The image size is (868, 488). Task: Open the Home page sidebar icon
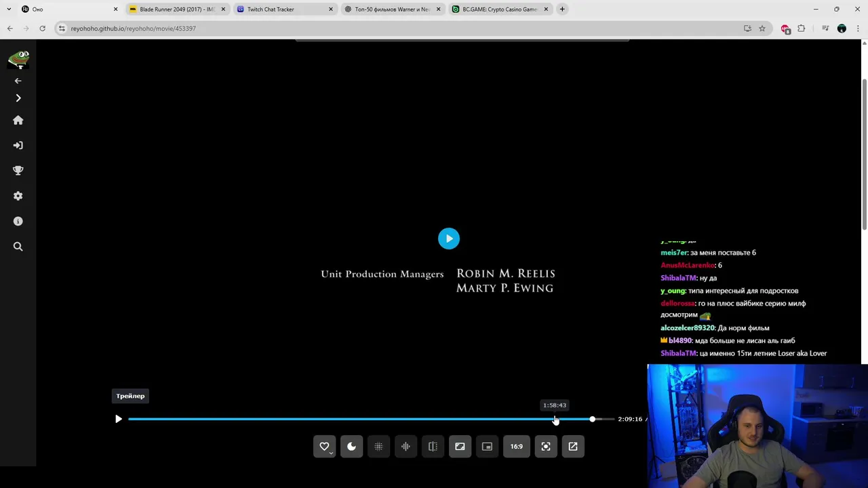[18, 120]
